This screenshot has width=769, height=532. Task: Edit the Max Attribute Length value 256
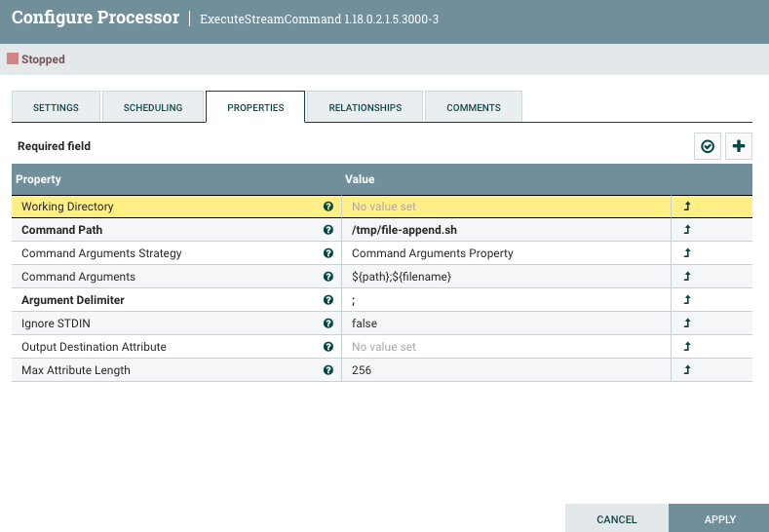click(505, 370)
